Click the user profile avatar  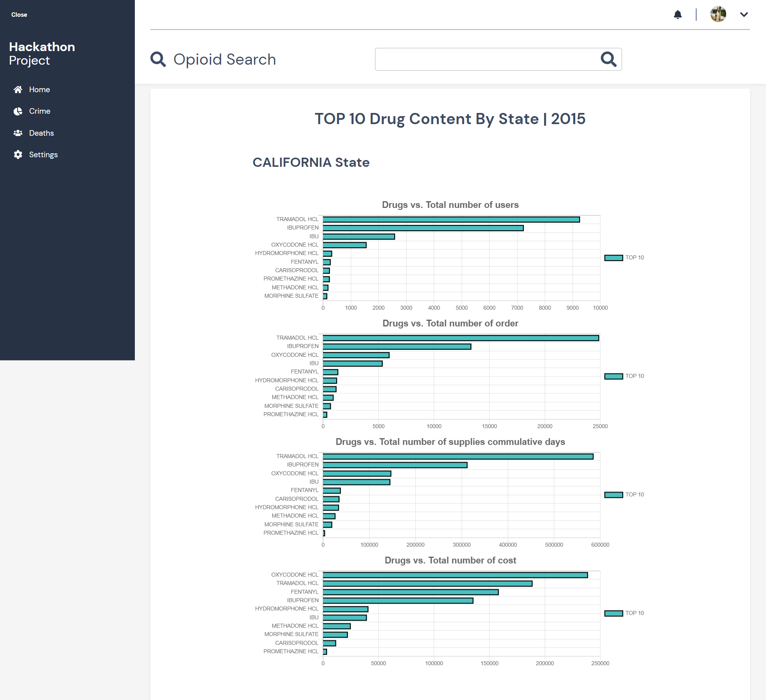click(719, 14)
